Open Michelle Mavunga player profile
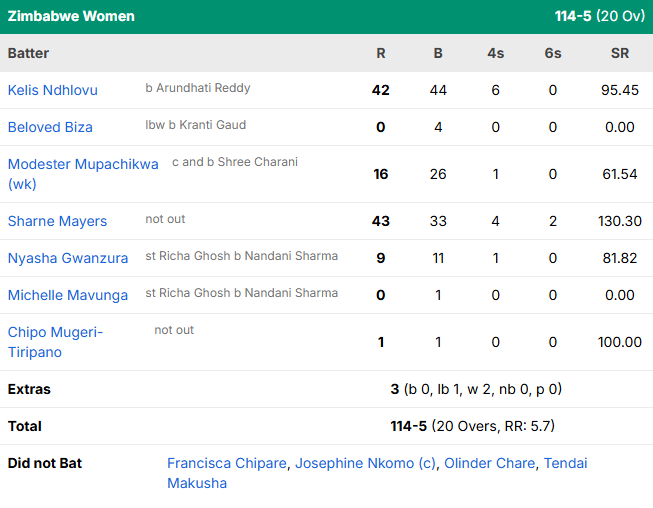The height and width of the screenshot is (508, 653). click(67, 295)
